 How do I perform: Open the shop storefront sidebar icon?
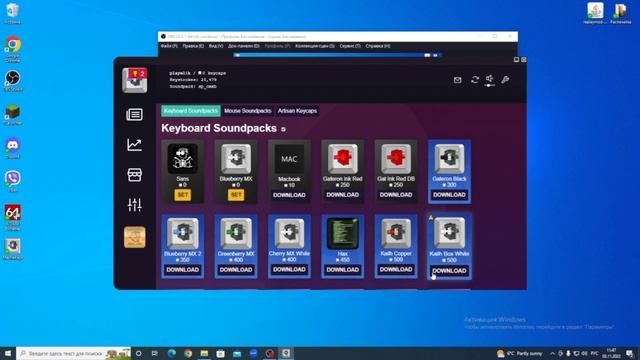pyautogui.click(x=134, y=175)
